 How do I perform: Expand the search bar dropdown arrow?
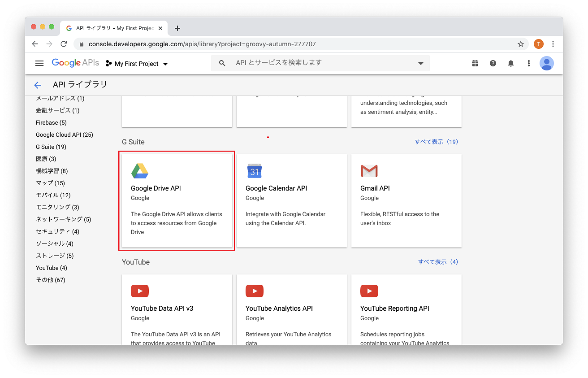tap(421, 64)
